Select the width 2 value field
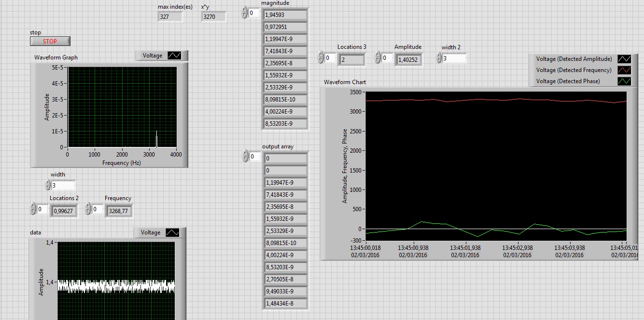 (x=454, y=58)
